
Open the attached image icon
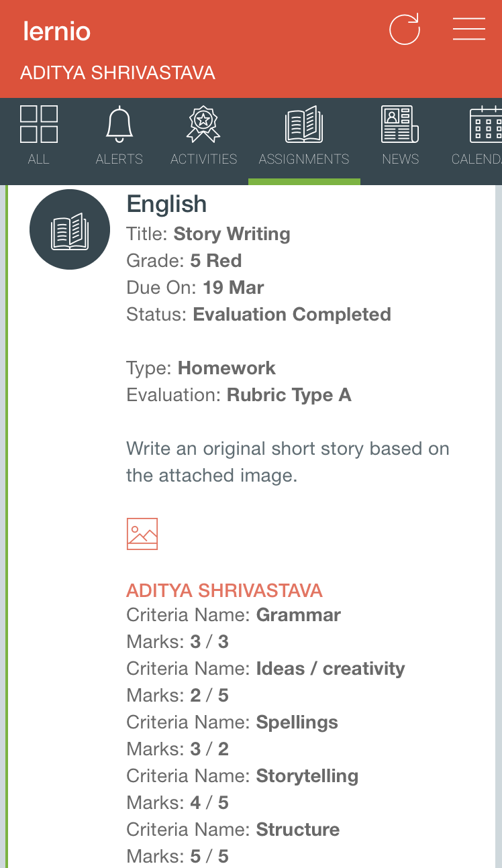pyautogui.click(x=142, y=534)
